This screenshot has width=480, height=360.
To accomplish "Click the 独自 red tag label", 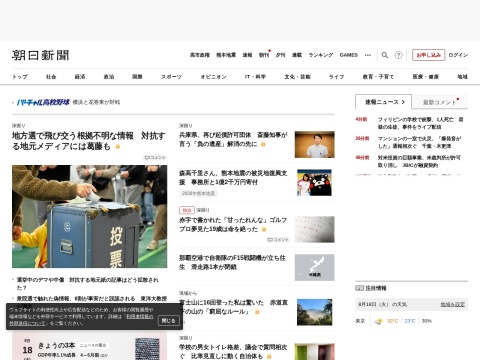I will coord(187,210).
